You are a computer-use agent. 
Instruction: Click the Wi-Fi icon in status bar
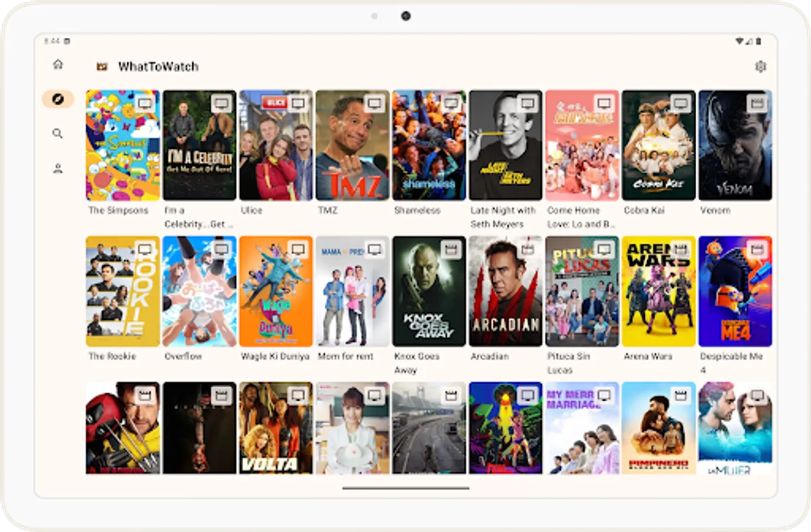[x=739, y=41]
